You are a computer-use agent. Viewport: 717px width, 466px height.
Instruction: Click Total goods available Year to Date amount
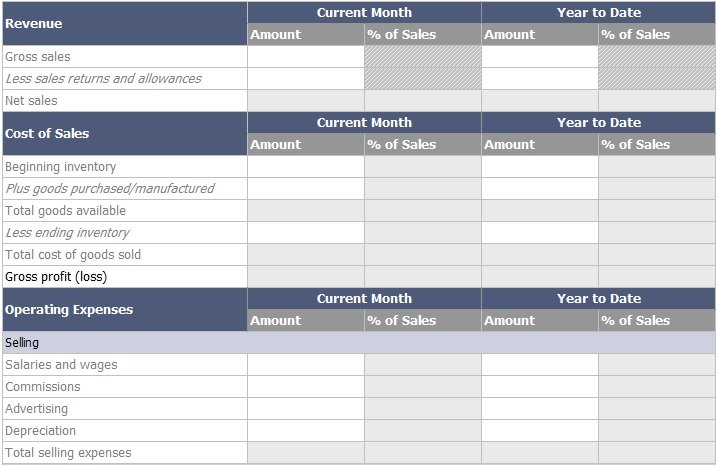pyautogui.click(x=540, y=210)
